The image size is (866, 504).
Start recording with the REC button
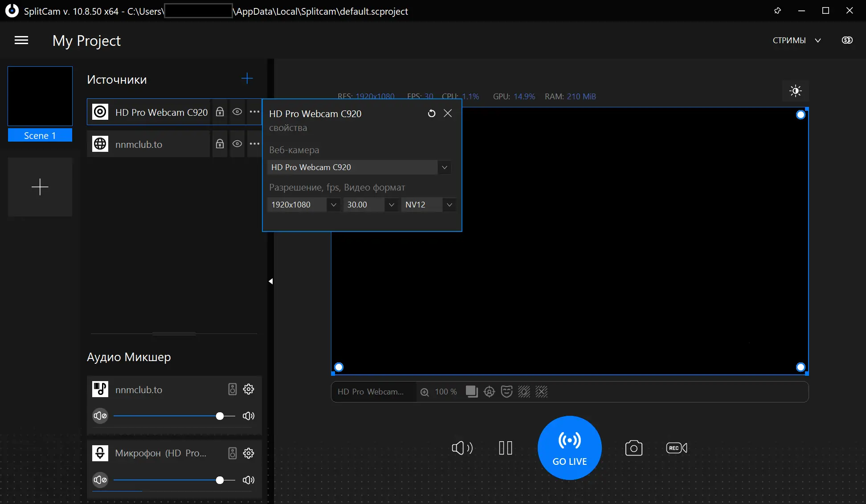tap(676, 448)
